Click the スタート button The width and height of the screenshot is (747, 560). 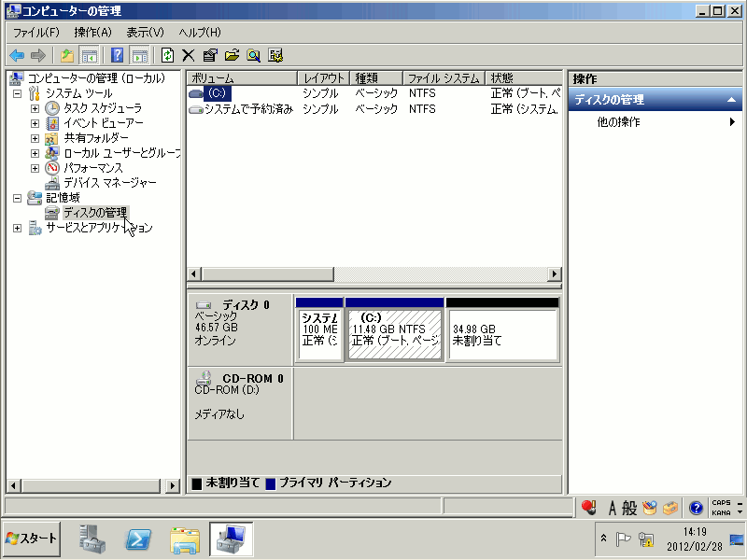(32, 539)
